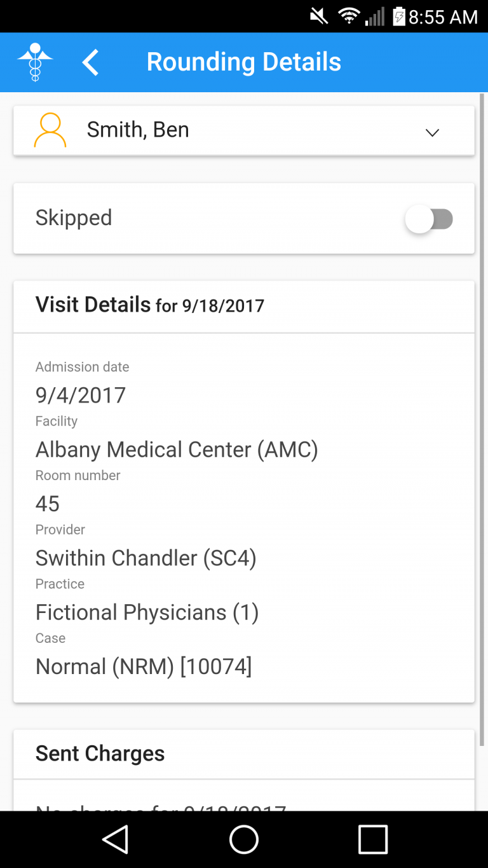This screenshot has height=868, width=488.
Task: Tap the Fictional Physicians (1) practice
Action: tap(147, 612)
